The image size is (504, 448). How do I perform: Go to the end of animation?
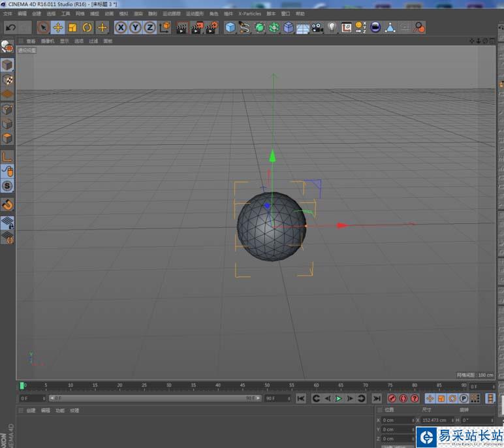click(377, 398)
